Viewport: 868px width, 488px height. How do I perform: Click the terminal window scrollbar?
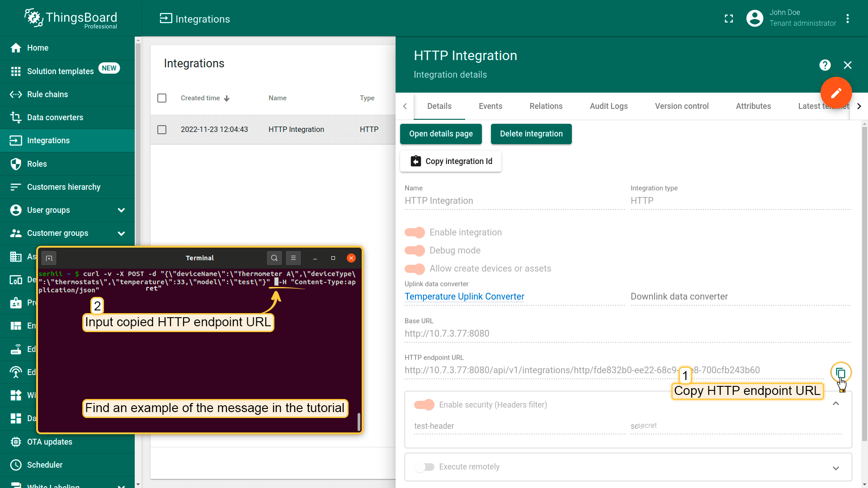tap(359, 421)
